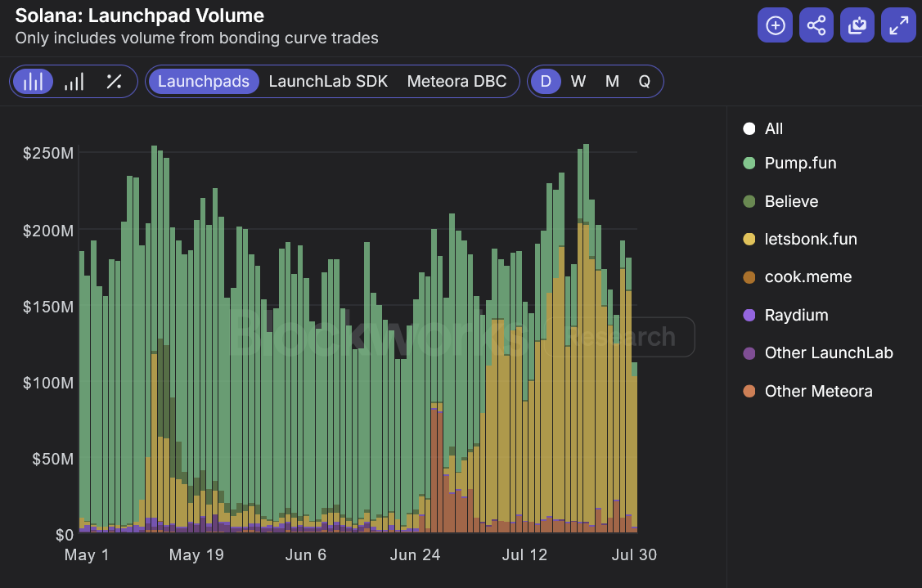
Task: Switch to the ascending bars chart icon
Action: tap(75, 81)
